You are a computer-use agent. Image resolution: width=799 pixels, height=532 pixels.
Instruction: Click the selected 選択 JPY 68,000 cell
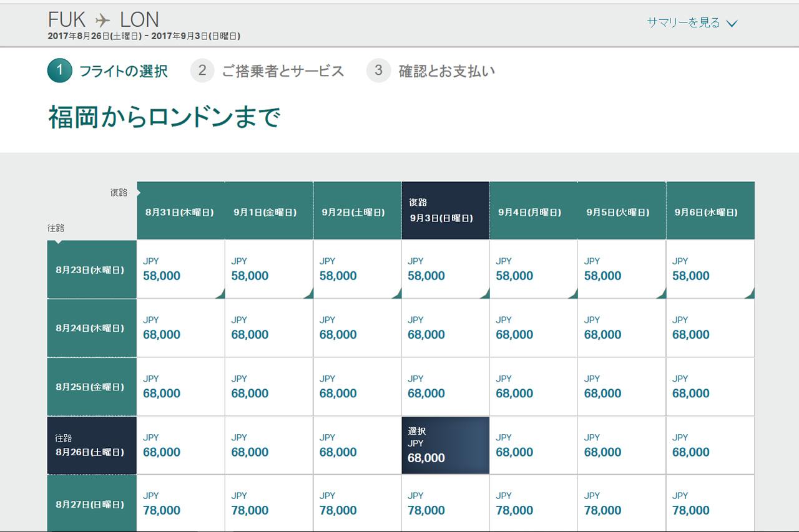tap(445, 445)
